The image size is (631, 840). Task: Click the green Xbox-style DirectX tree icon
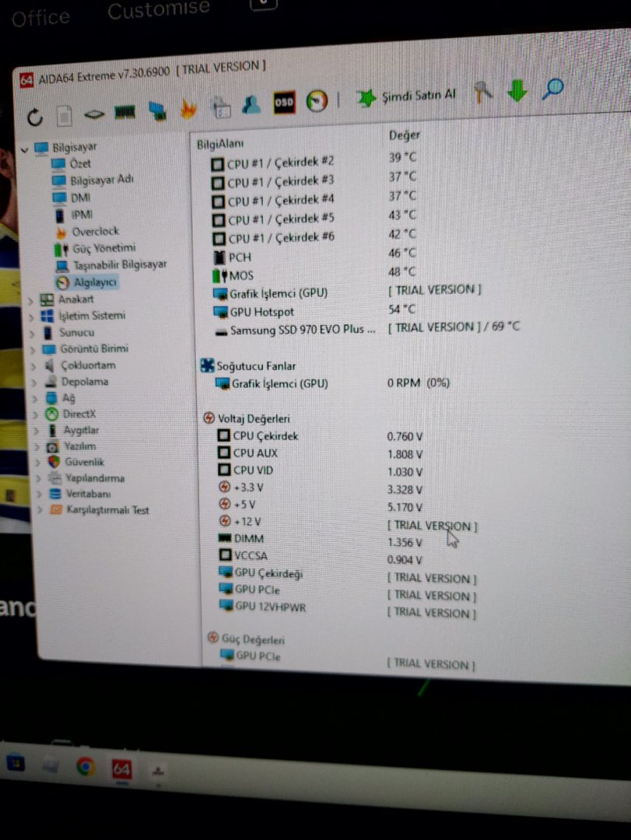pyautogui.click(x=51, y=414)
